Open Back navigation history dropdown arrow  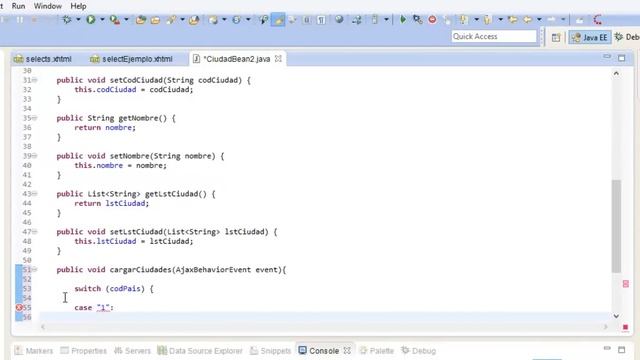[x=539, y=20]
